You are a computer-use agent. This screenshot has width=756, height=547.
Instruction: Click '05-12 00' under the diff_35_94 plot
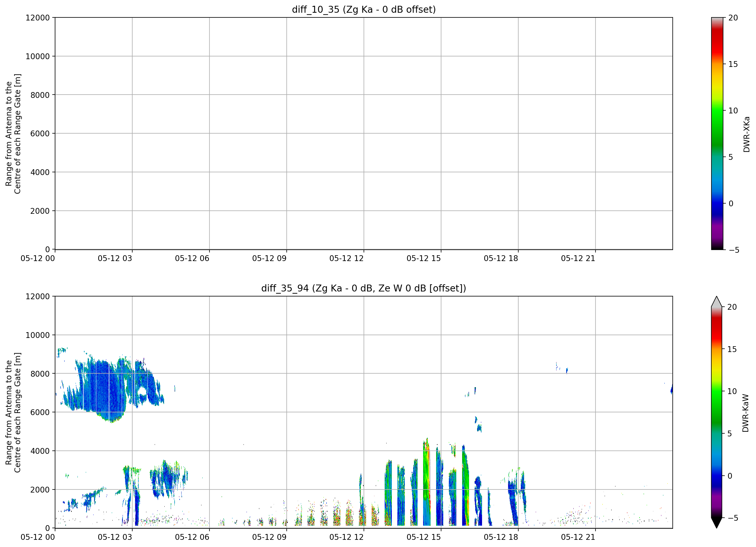click(38, 537)
